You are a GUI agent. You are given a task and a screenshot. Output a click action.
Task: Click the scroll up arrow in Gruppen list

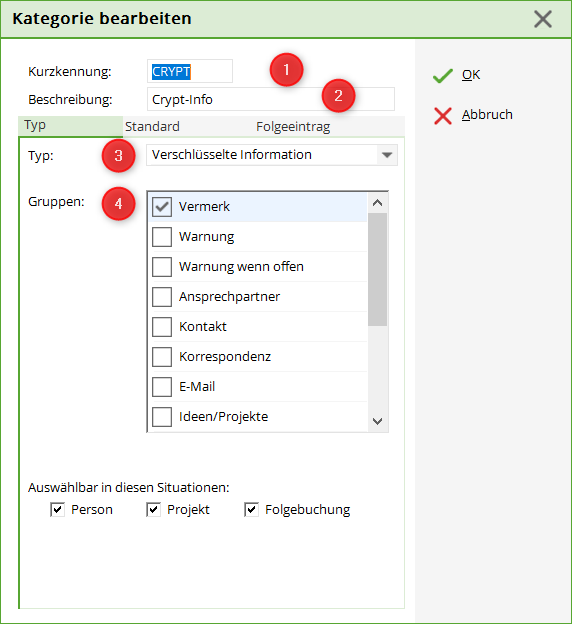click(x=377, y=203)
